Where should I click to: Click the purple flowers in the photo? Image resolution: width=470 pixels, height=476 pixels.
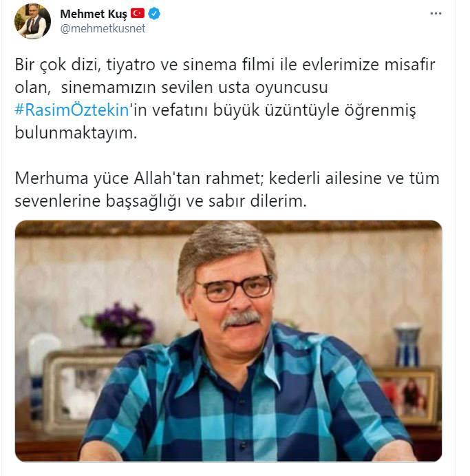[x=120, y=323]
